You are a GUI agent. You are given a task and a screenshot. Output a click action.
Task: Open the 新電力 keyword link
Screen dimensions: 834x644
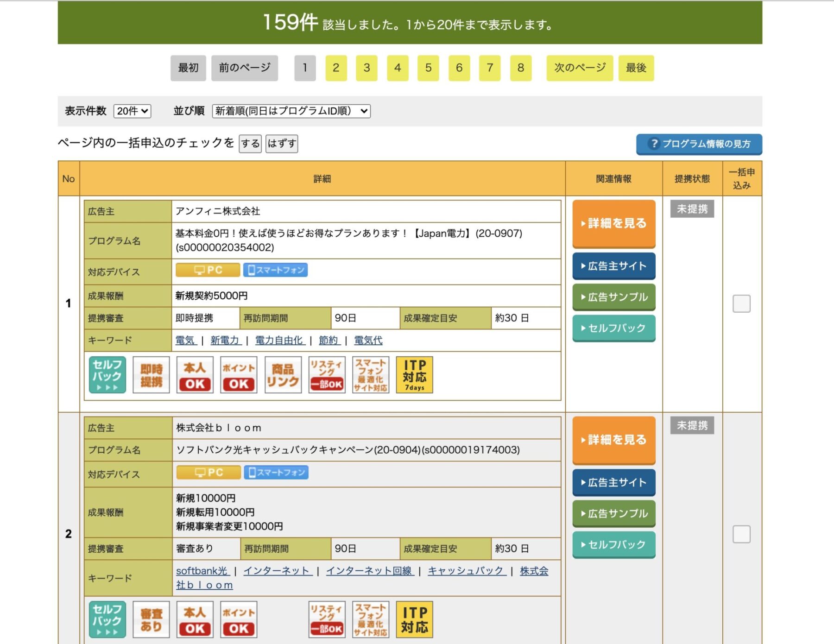(x=226, y=341)
